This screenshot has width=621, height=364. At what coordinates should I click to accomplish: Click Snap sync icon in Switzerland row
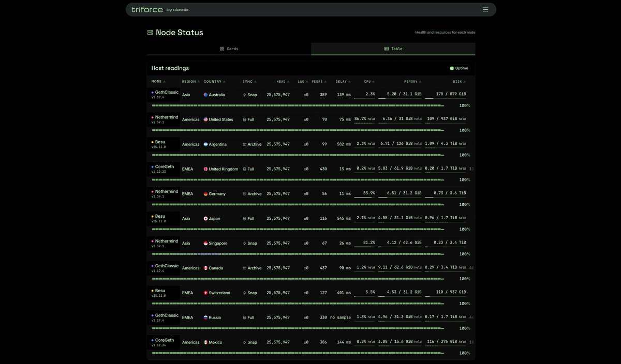pyautogui.click(x=244, y=293)
